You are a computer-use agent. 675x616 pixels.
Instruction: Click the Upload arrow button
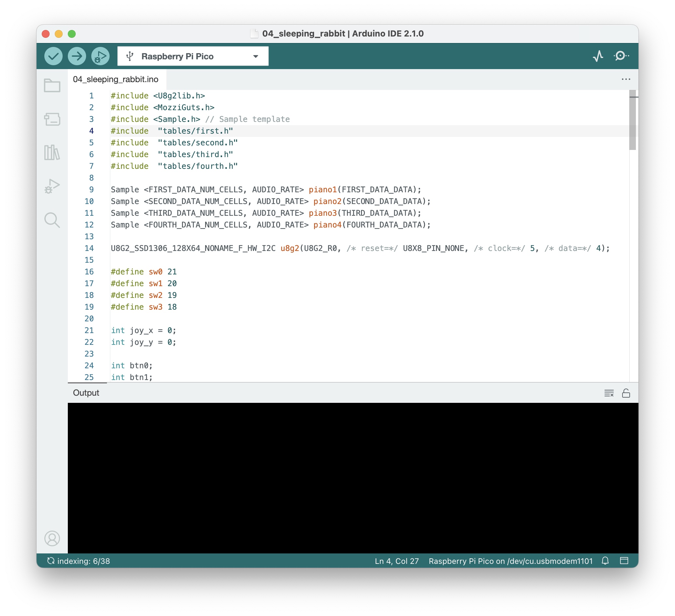(77, 56)
